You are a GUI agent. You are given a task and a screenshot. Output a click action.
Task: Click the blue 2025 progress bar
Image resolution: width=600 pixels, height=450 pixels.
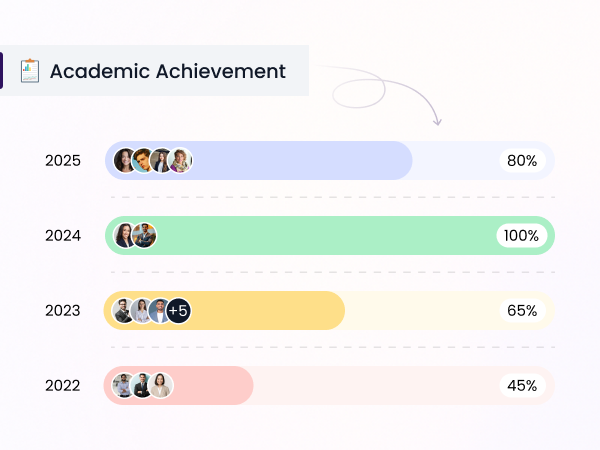[x=259, y=160]
